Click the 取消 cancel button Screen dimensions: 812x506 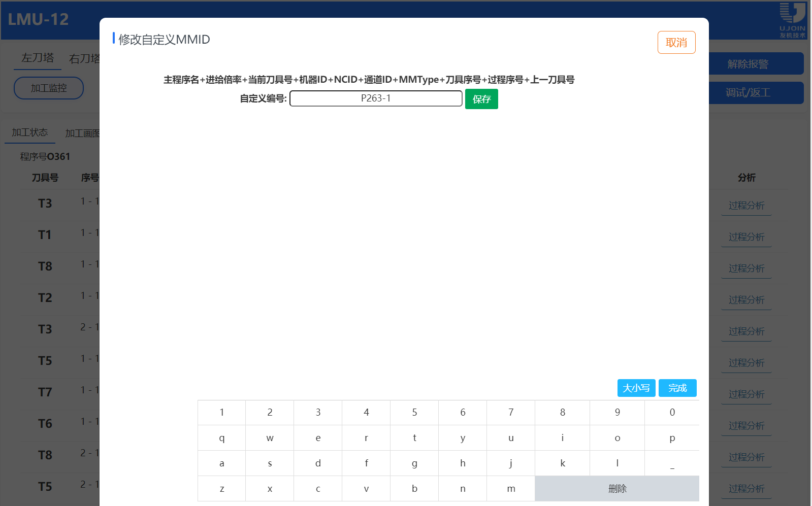[676, 43]
